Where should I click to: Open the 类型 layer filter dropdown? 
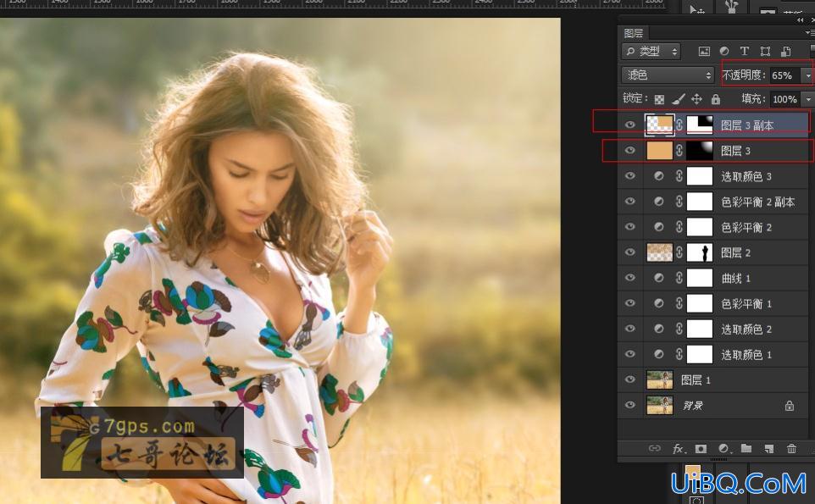click(x=651, y=51)
